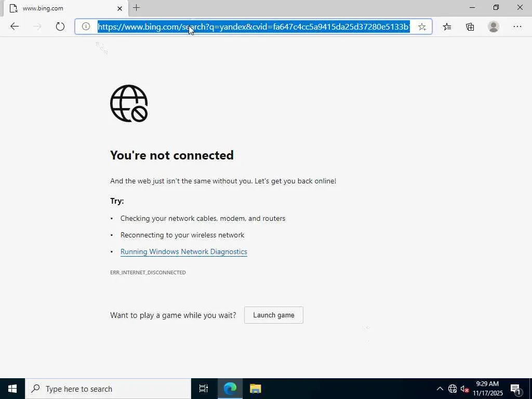Restore down the Edge window
Viewport: 532px width, 399px height.
[496, 7]
